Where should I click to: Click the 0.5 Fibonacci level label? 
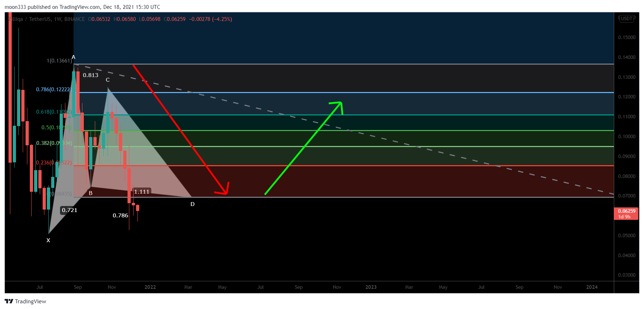(57, 128)
